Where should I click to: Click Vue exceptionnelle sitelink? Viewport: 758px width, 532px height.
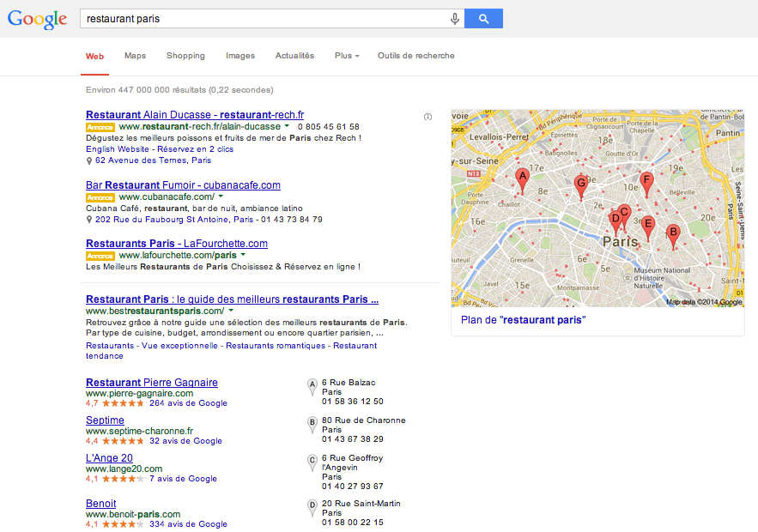pyautogui.click(x=179, y=346)
